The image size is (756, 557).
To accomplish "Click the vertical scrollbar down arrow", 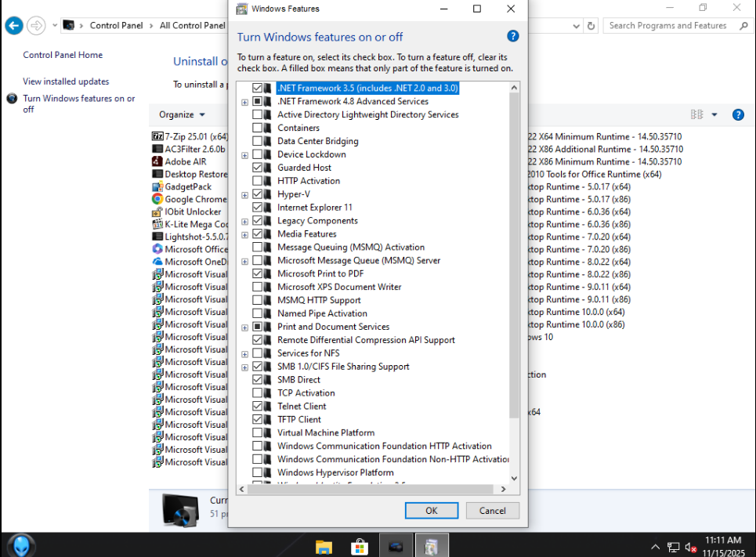I will [x=514, y=479].
